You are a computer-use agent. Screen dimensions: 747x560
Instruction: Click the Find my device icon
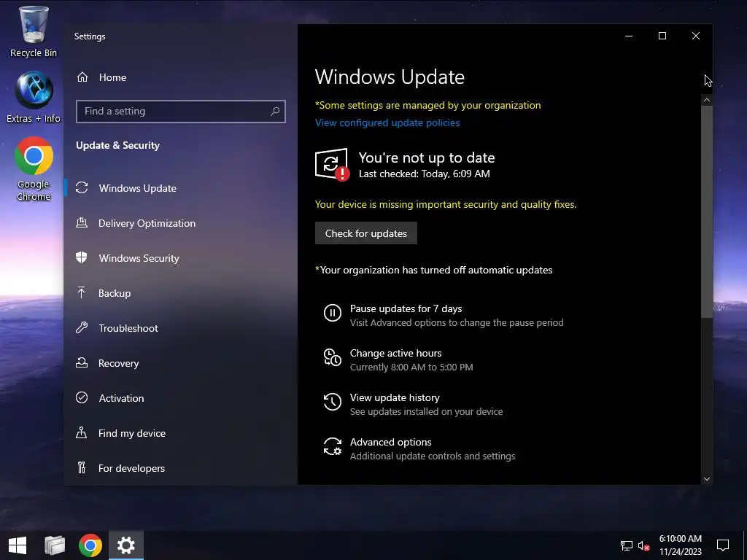[x=82, y=433]
